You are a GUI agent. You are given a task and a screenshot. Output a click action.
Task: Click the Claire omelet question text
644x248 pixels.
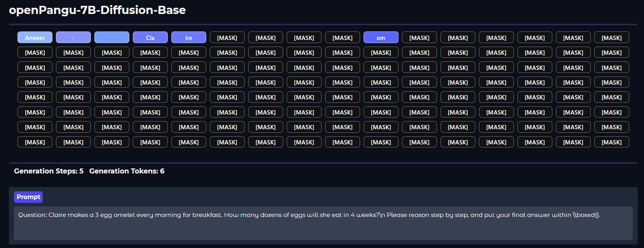(309, 215)
